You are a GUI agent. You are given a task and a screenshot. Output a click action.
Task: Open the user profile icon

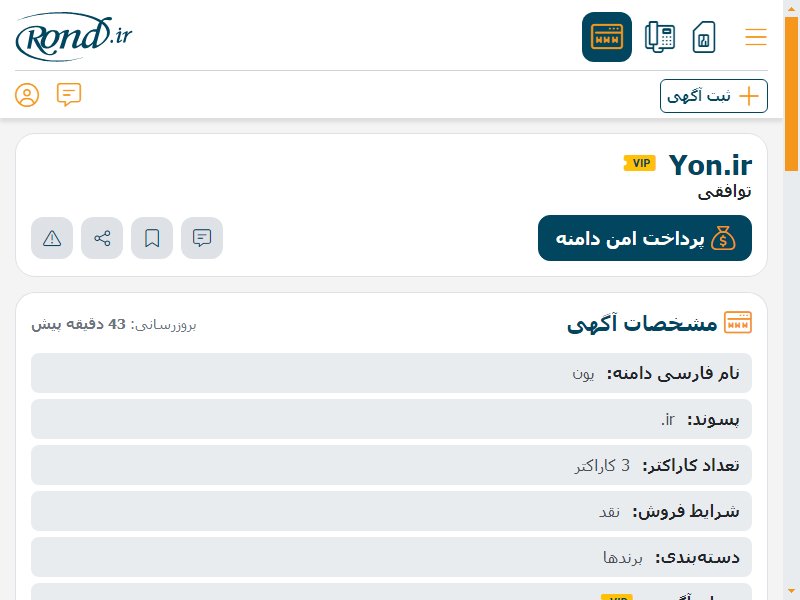pos(27,95)
